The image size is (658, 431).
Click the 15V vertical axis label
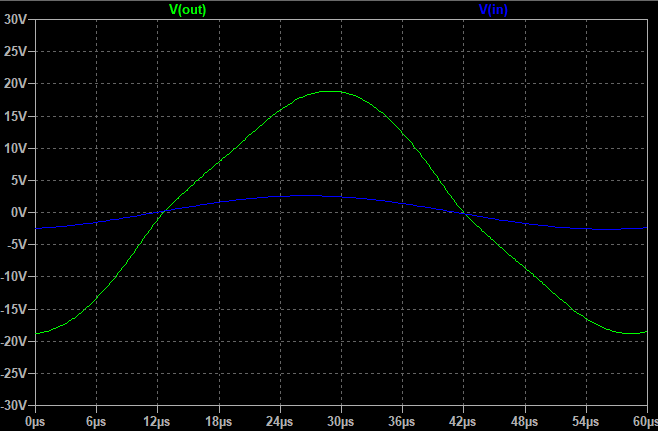[x=15, y=116]
